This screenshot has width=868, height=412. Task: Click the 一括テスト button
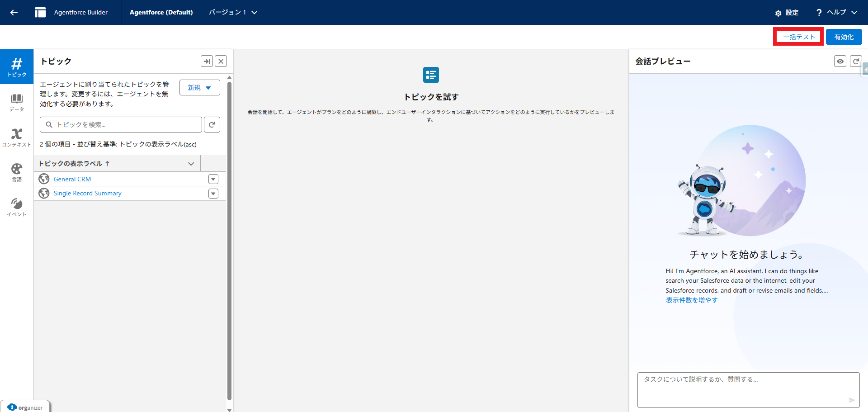799,37
